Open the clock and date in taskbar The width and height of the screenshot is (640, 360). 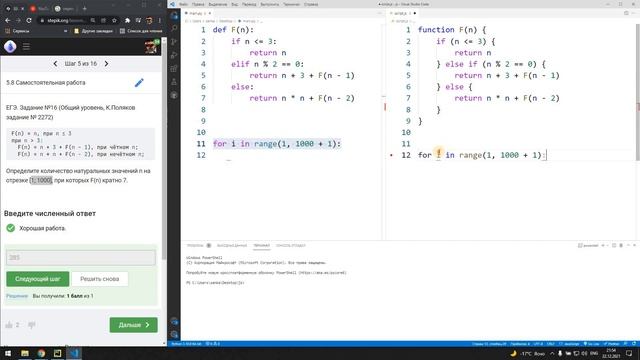point(611,353)
